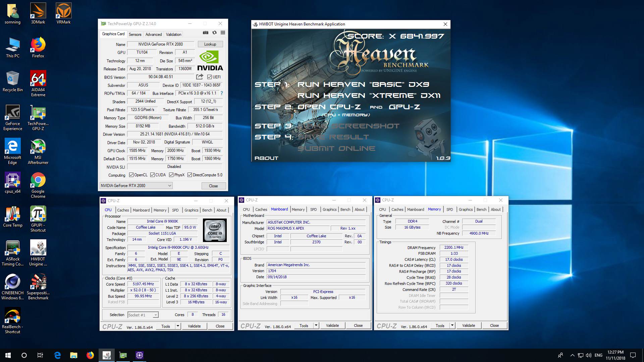The height and width of the screenshot is (362, 644).
Task: Open the Validation tab in GPU-Z
Action: (173, 35)
